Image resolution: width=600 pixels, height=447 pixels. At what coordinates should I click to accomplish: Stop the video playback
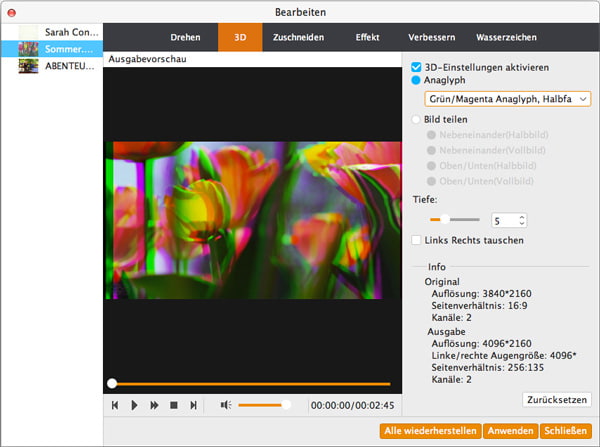tap(173, 405)
